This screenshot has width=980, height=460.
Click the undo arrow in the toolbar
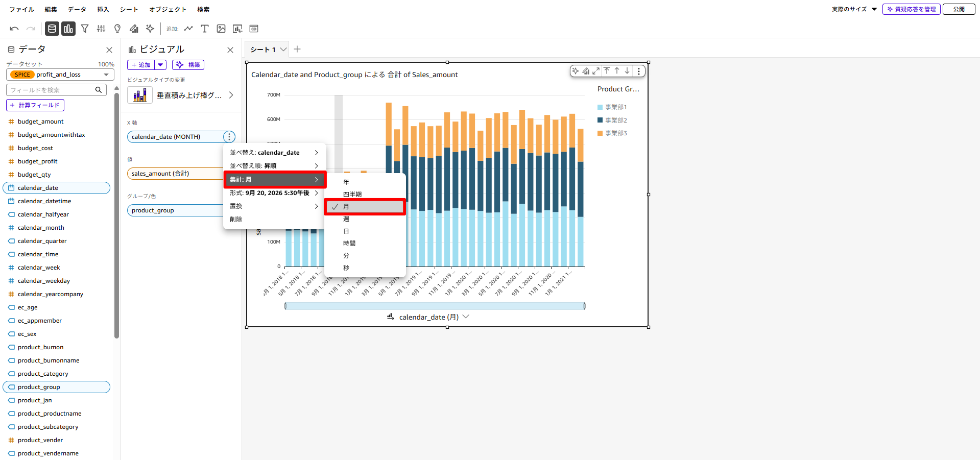click(14, 29)
